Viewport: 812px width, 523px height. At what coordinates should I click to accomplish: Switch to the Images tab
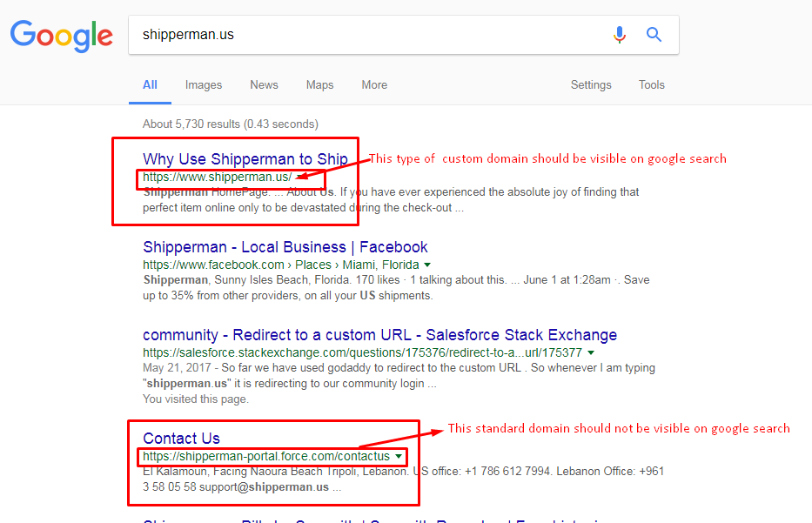tap(204, 85)
